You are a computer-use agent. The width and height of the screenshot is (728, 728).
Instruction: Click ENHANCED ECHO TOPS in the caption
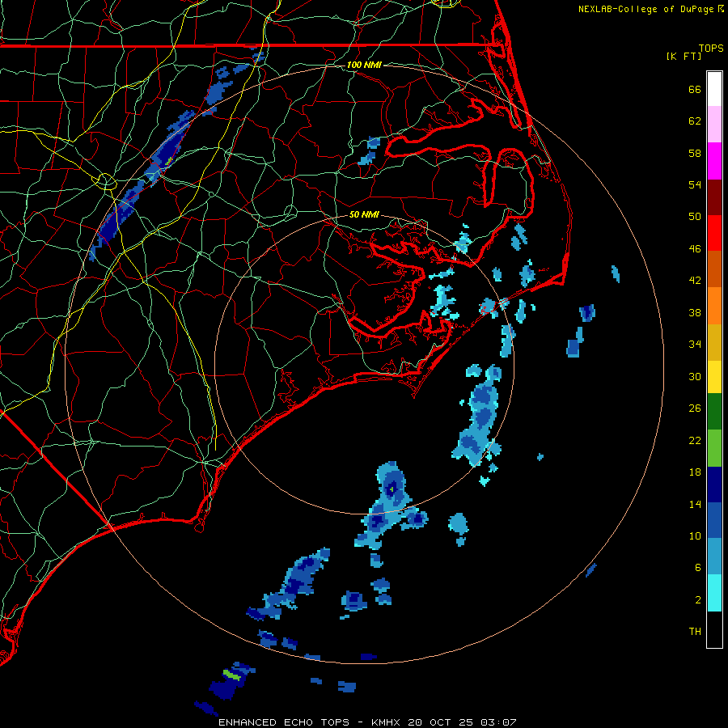pyautogui.click(x=284, y=722)
